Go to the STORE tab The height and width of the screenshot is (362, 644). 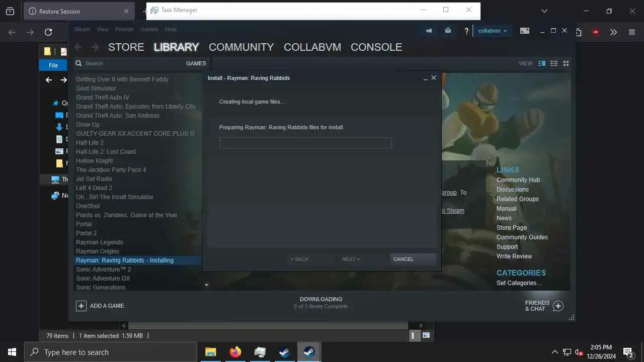point(126,47)
